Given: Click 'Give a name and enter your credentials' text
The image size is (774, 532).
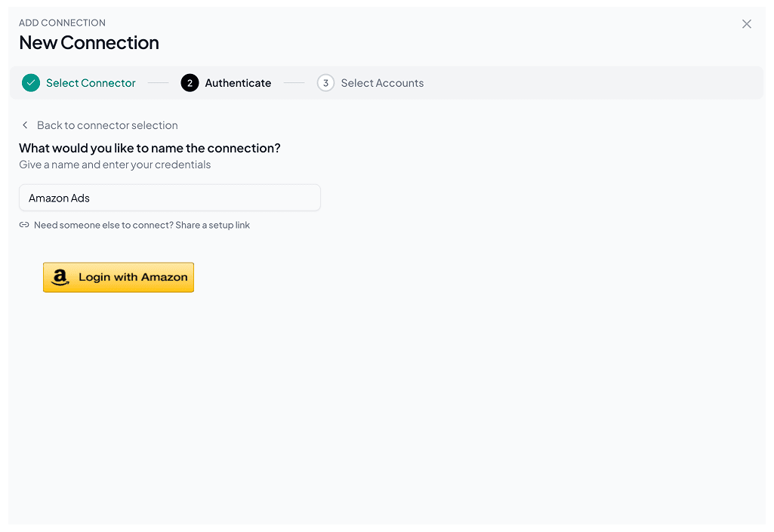Looking at the screenshot, I should pos(115,165).
